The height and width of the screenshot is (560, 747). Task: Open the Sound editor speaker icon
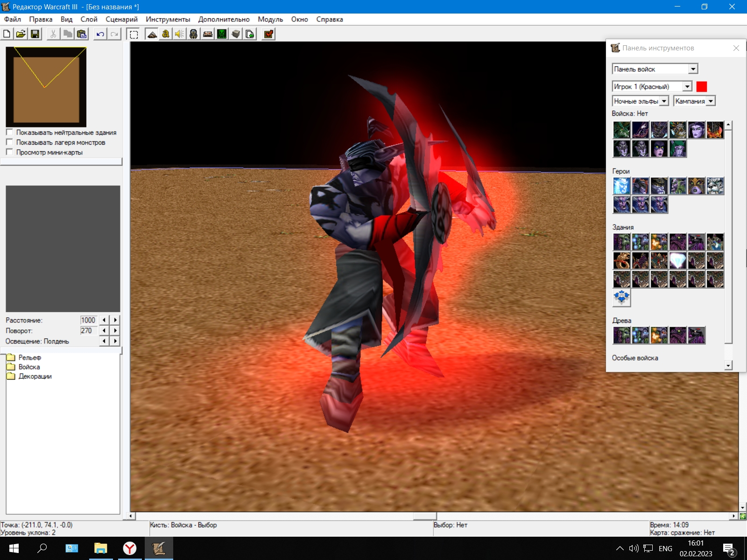click(180, 34)
